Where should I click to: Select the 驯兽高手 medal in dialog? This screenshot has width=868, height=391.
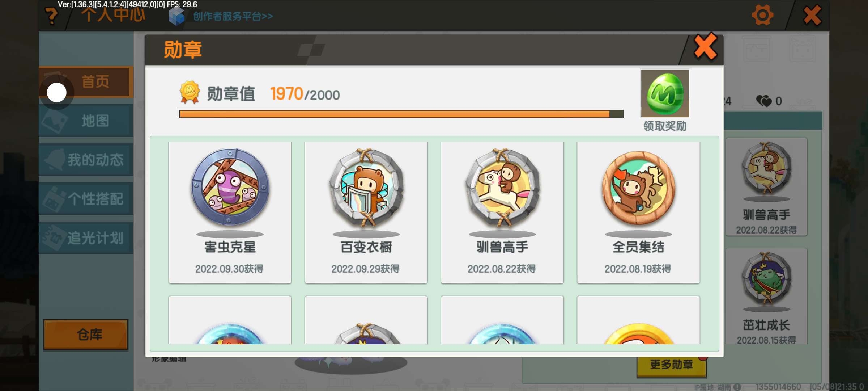pos(502,212)
